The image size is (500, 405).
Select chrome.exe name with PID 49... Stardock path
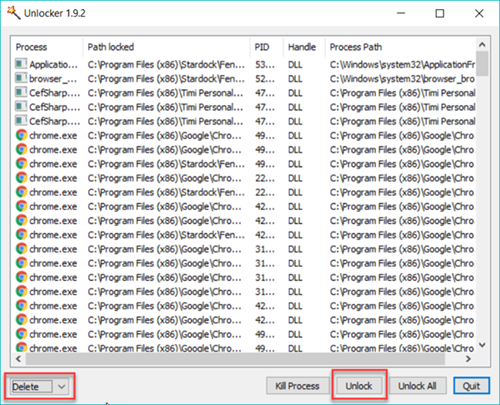[x=53, y=164]
